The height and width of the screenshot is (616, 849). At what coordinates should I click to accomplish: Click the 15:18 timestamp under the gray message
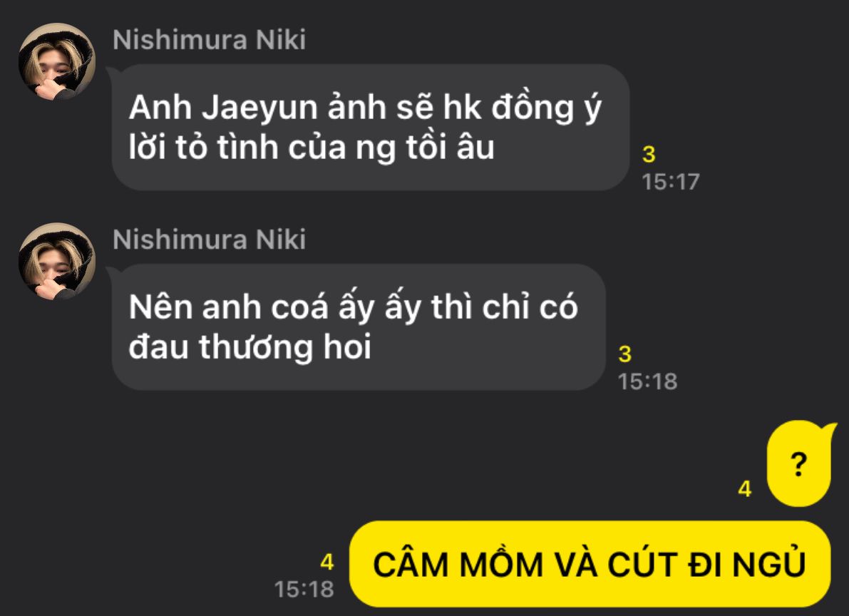point(647,382)
